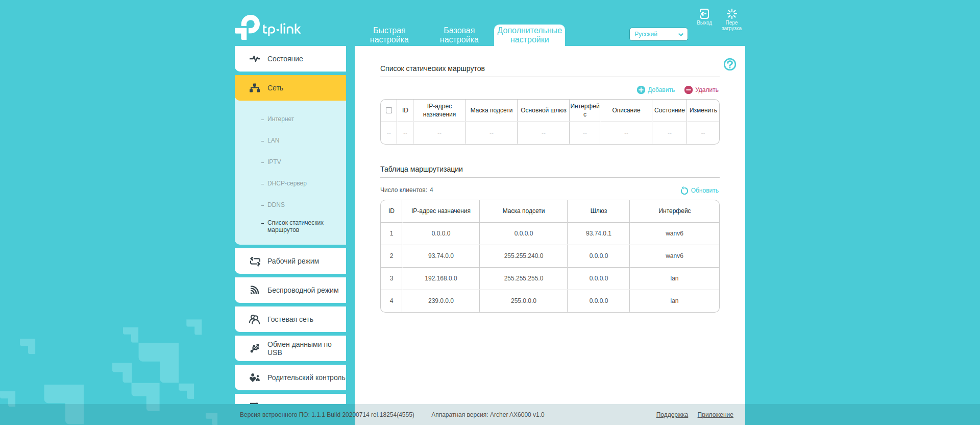Click the green plus Добавить icon

tap(641, 90)
